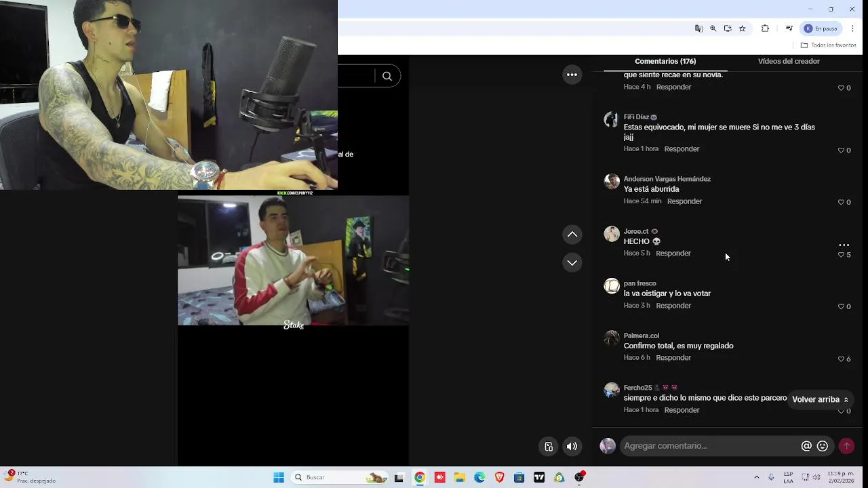Open the red app icon next to Chrome

439,477
